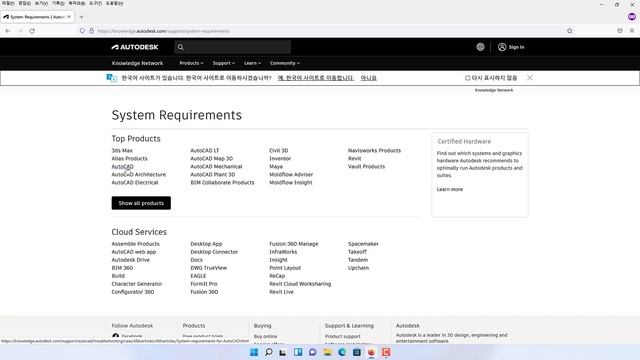Click the Autodesk logo
This screenshot has width=640, height=360.
pyautogui.click(x=135, y=47)
